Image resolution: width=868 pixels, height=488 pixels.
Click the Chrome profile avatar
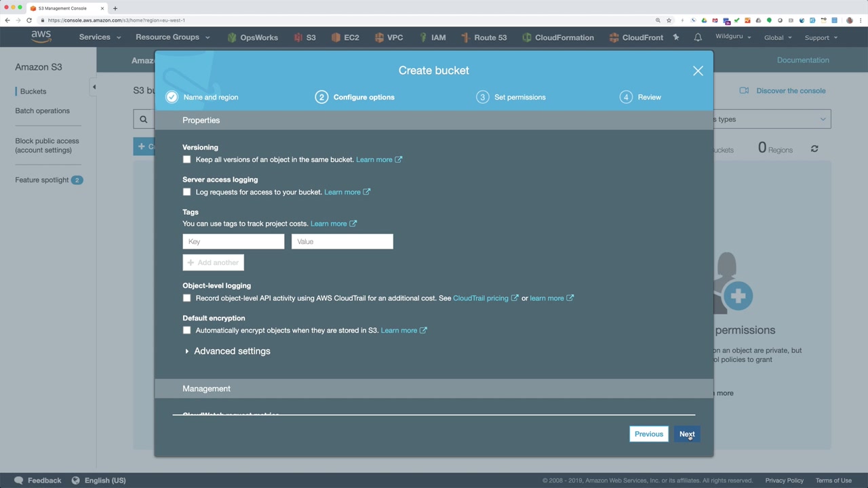point(850,20)
